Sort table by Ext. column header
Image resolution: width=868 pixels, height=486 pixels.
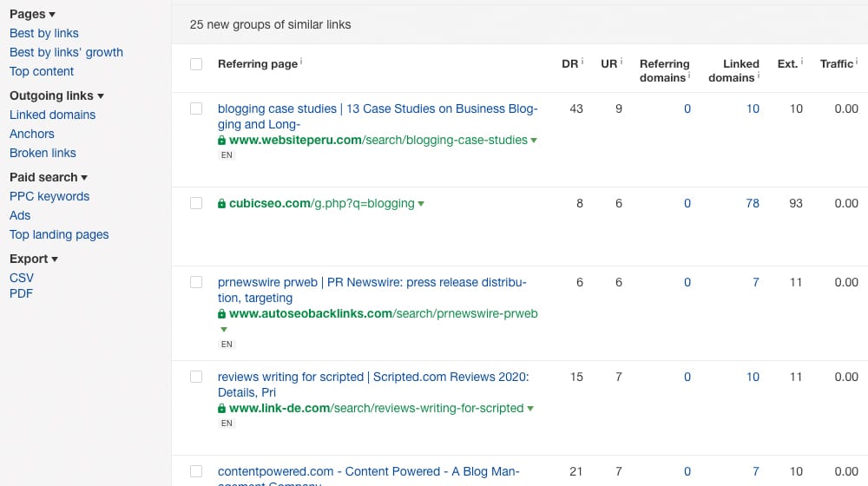point(787,64)
